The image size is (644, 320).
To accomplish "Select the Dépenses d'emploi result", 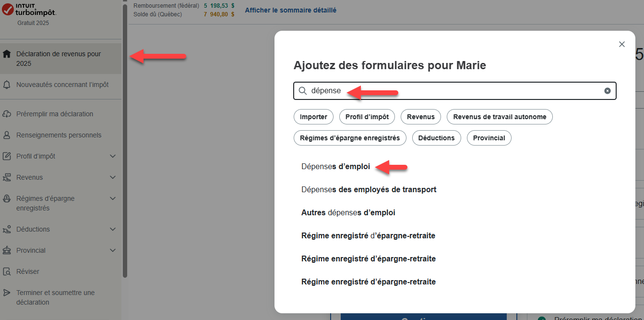I will click(335, 166).
